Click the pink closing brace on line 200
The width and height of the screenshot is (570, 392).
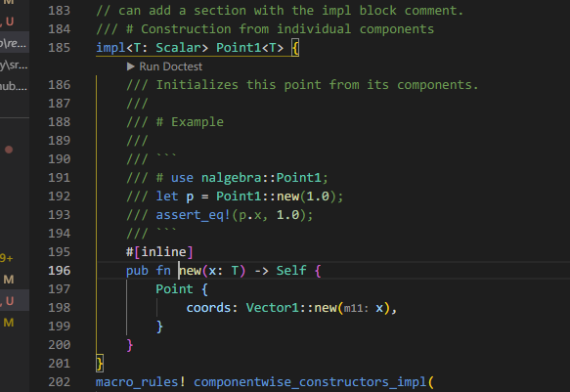(129, 345)
